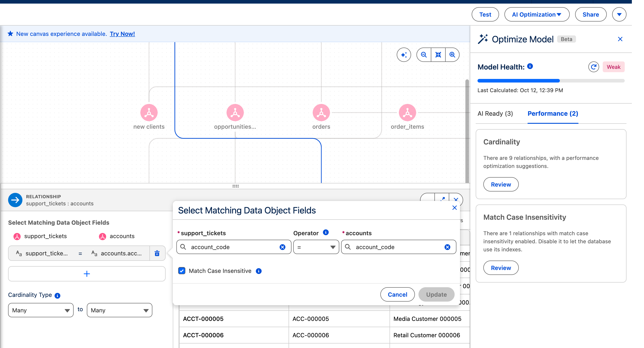Select the Performance (2) tab
The height and width of the screenshot is (348, 644).
(x=553, y=114)
